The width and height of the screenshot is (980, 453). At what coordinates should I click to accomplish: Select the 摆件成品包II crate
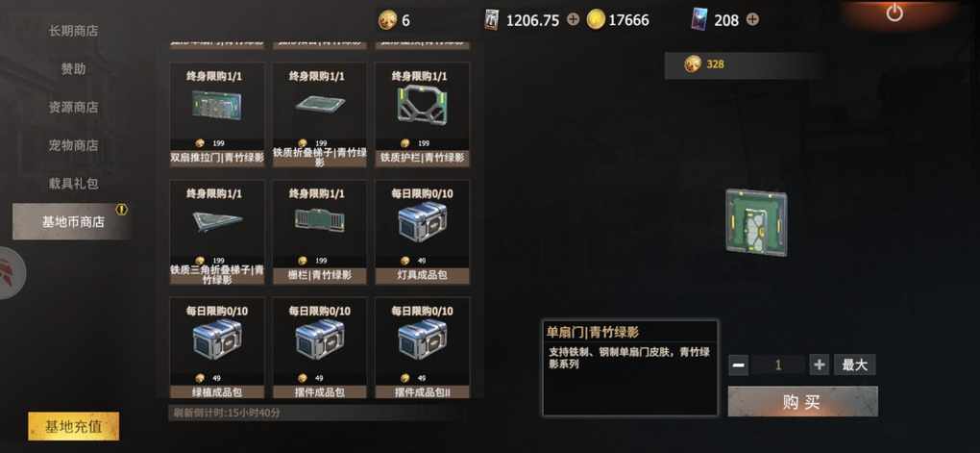(x=423, y=348)
